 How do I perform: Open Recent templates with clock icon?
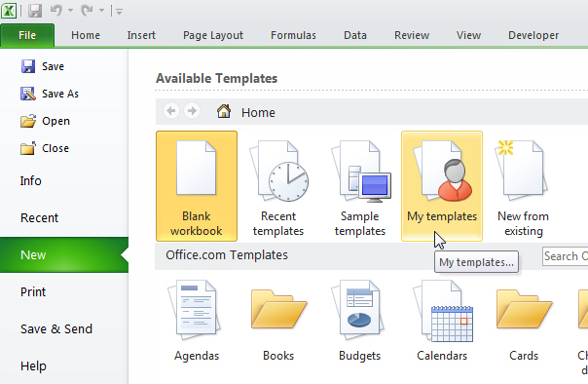coord(278,186)
